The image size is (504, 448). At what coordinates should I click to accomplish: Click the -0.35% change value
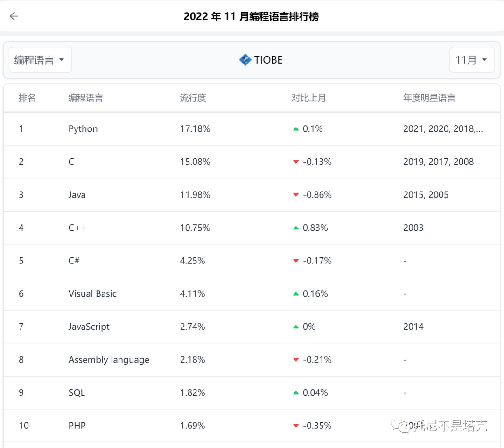tap(317, 426)
